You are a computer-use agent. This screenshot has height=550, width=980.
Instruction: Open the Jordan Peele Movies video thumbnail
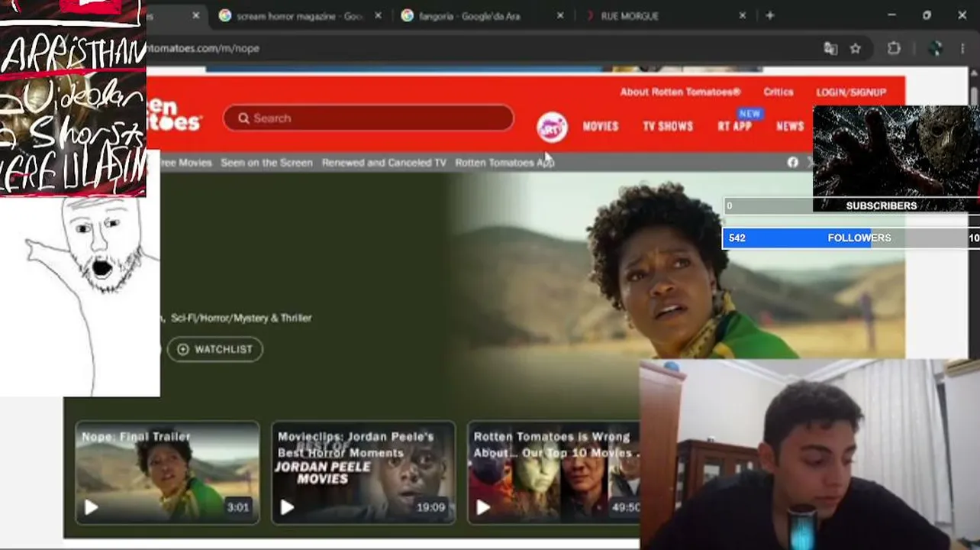[x=363, y=473]
